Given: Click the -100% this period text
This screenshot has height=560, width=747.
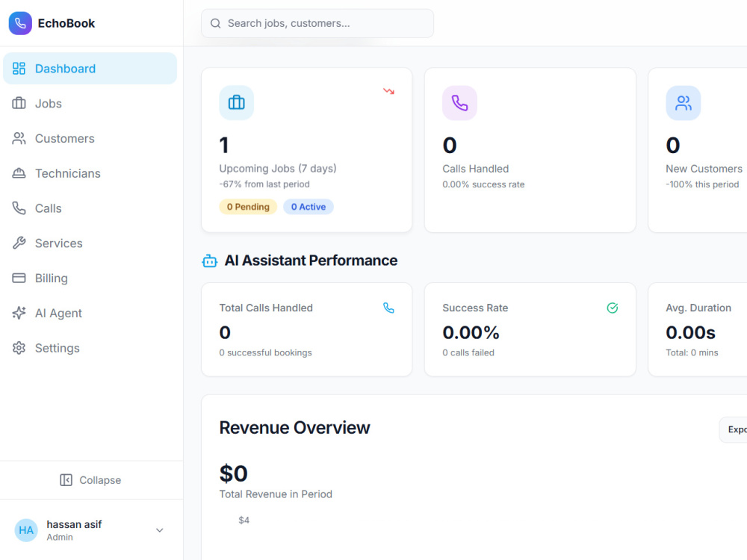Looking at the screenshot, I should 702,184.
